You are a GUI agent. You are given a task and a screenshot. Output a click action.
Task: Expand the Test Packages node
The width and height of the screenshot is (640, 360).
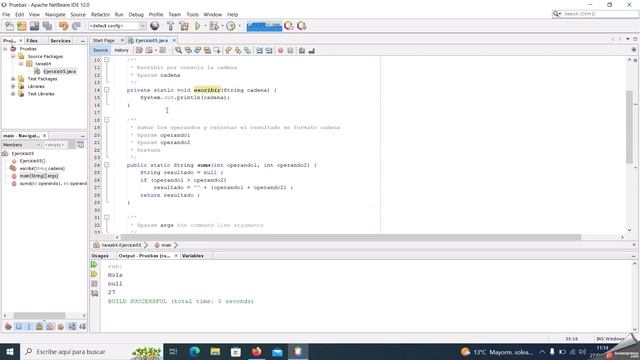13,79
